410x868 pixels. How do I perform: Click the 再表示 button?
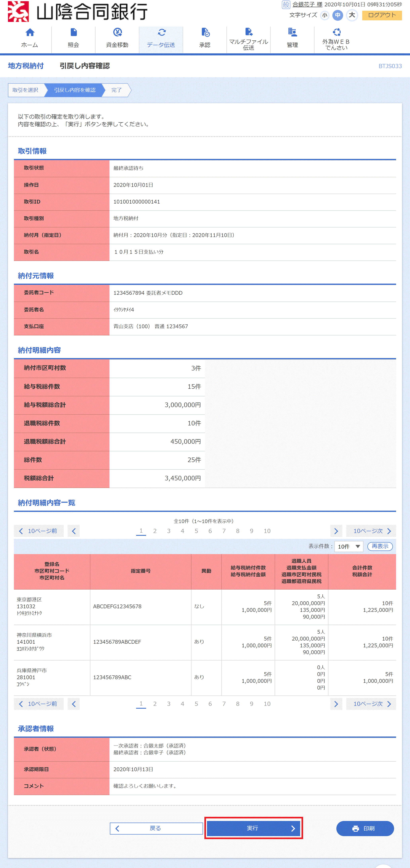[380, 546]
